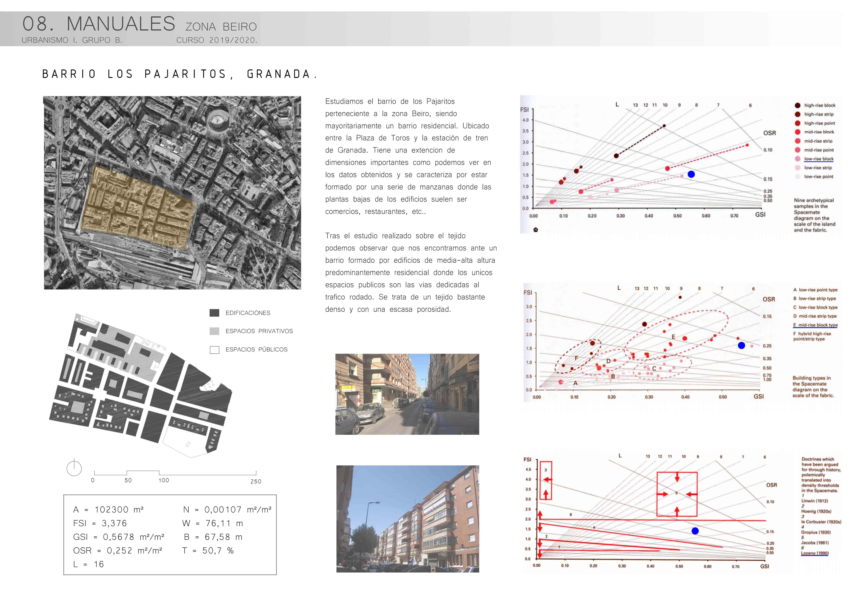This screenshot has height=614, width=868.
Task: Click the red square with four inward arrows
Action: click(677, 494)
